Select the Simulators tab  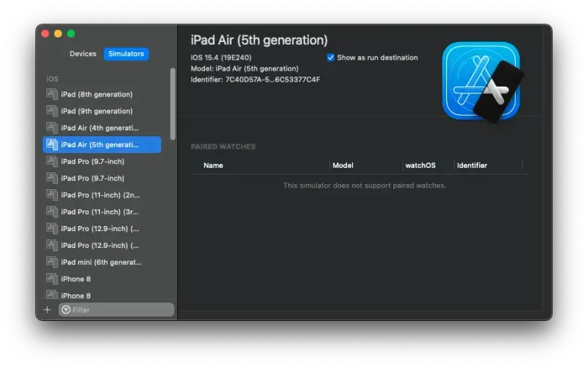coord(126,54)
